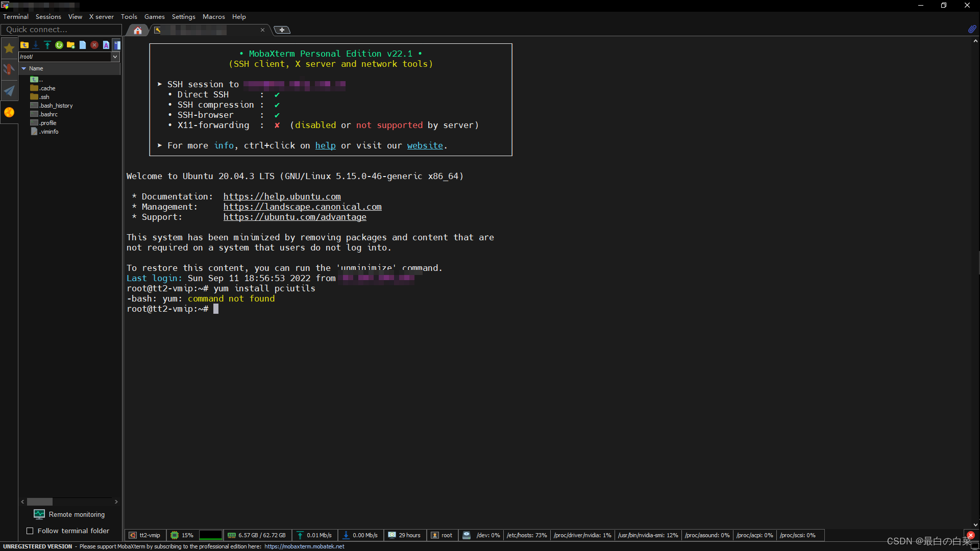Viewport: 980px width, 551px height.
Task: Open the home tab with house icon
Action: click(x=138, y=30)
